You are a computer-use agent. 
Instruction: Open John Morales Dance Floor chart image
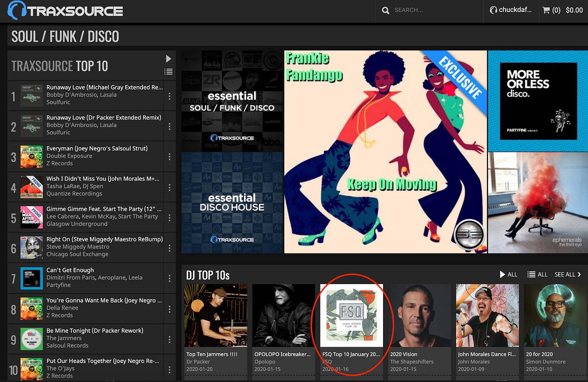[488, 316]
